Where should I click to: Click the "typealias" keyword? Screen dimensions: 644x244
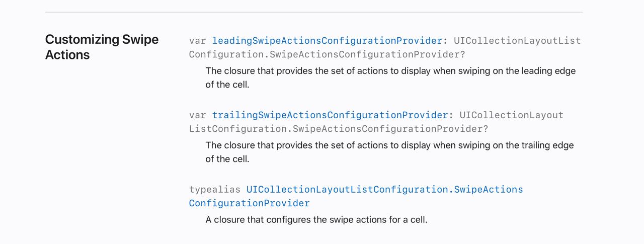pyautogui.click(x=215, y=190)
